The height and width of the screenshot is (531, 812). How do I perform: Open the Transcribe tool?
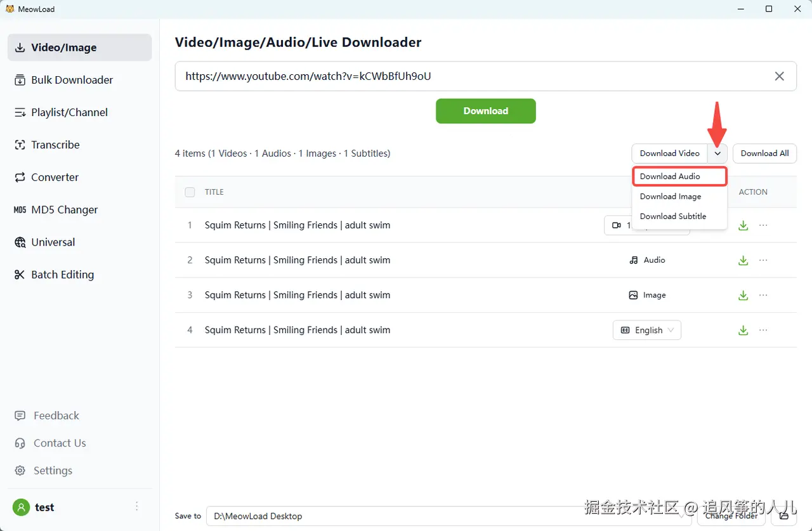click(79, 145)
